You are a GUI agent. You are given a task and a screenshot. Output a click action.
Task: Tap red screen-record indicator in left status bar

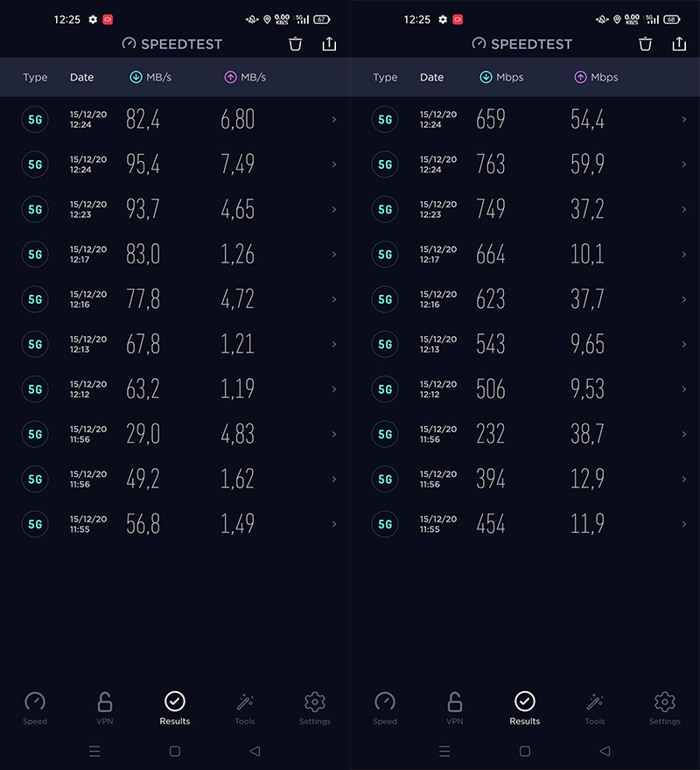tap(108, 19)
